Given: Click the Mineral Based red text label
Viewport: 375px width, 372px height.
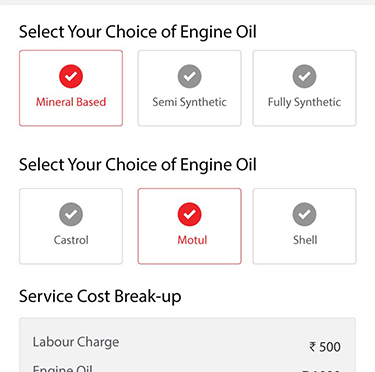Looking at the screenshot, I should (71, 102).
